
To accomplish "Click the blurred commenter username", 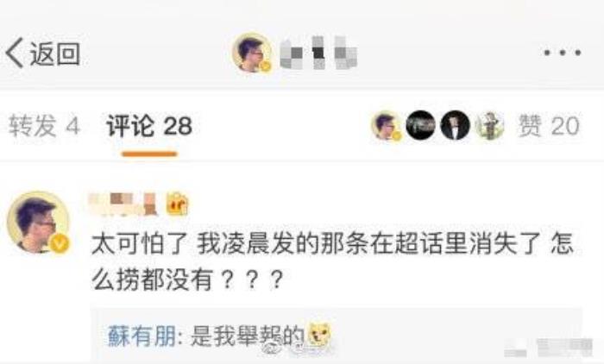I will (x=123, y=204).
